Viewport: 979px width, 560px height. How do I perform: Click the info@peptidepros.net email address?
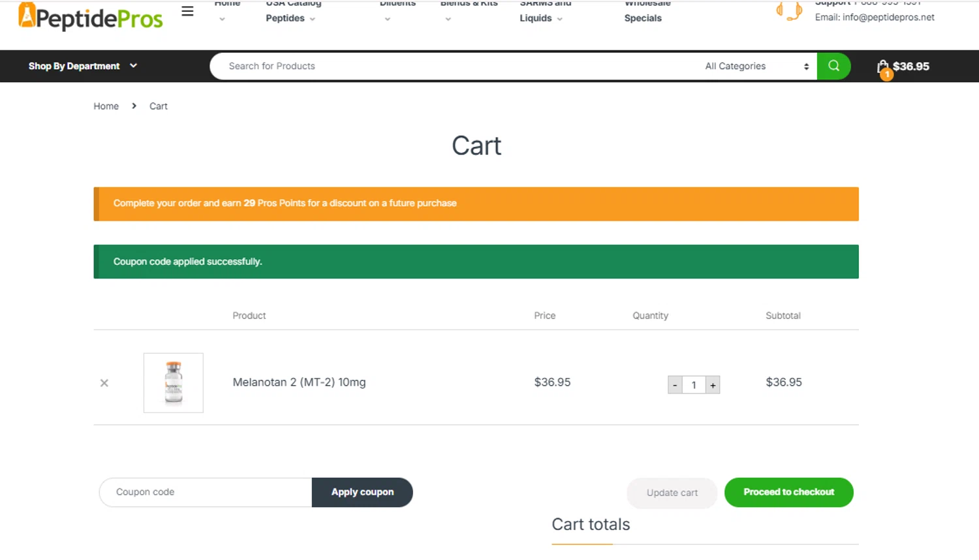[888, 18]
